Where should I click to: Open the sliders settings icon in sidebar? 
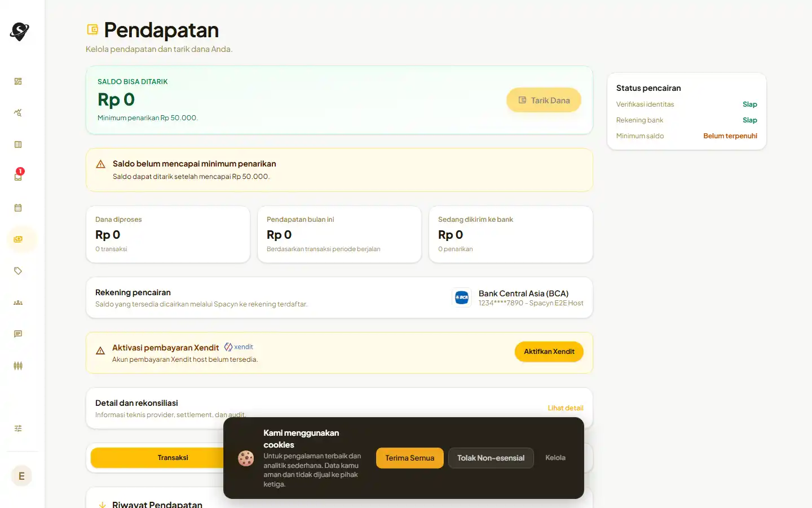18,428
